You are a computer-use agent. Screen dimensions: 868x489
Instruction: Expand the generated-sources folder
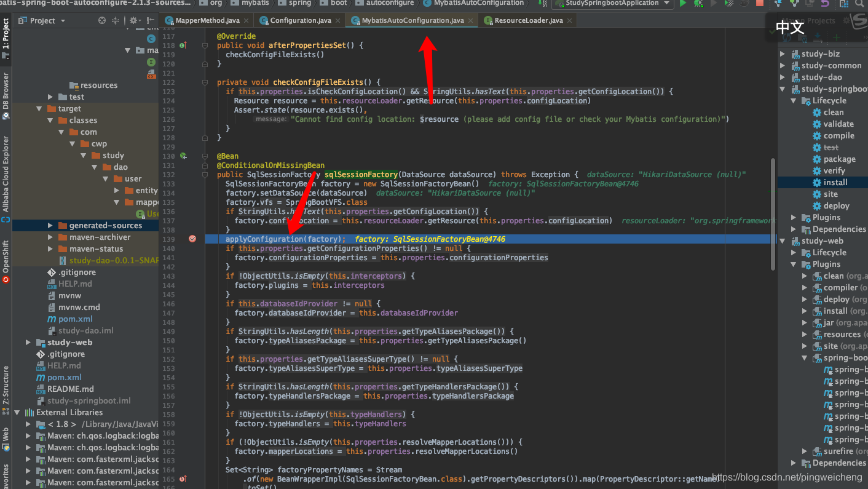tap(50, 226)
